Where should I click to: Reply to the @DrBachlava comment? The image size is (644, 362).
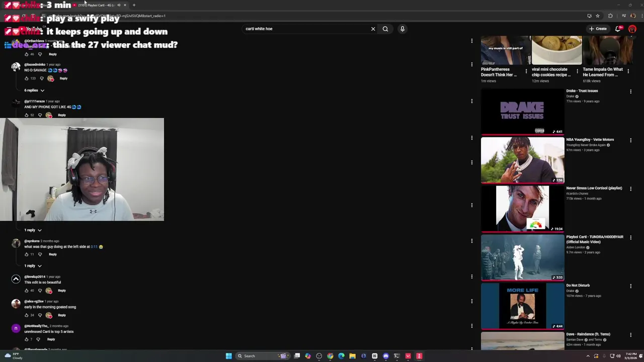(x=53, y=54)
